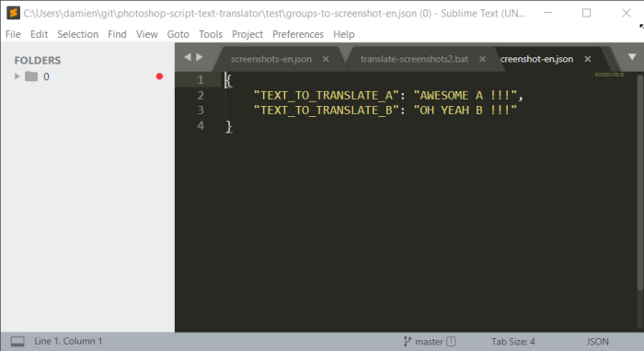Open the Tab Size: 4 selector

click(513, 342)
